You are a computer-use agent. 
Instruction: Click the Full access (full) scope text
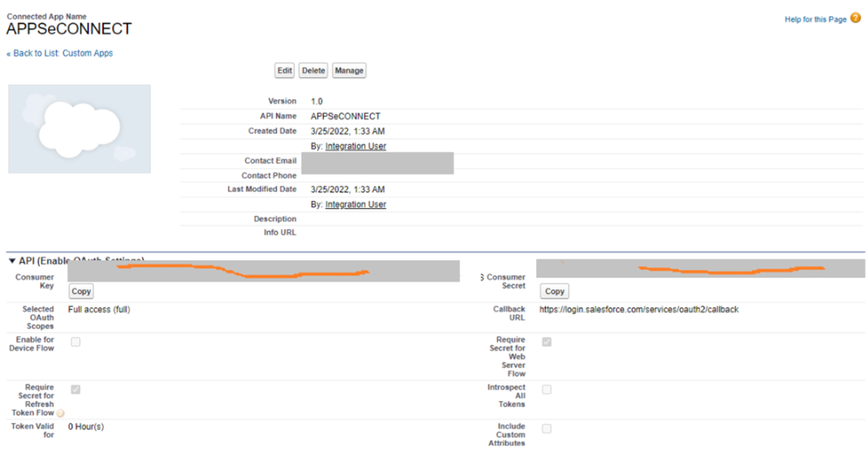click(99, 309)
